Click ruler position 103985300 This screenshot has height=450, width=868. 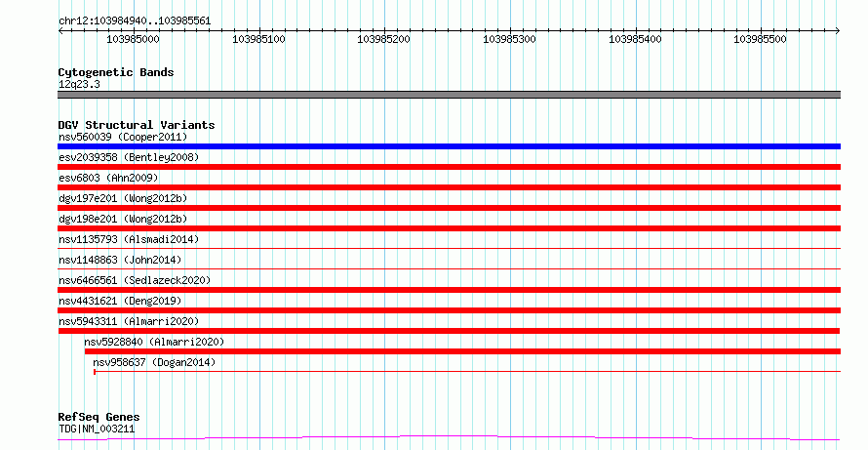(x=509, y=39)
